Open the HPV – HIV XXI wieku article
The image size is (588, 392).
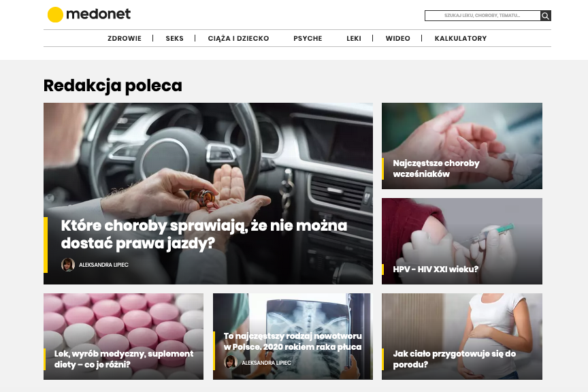436,269
